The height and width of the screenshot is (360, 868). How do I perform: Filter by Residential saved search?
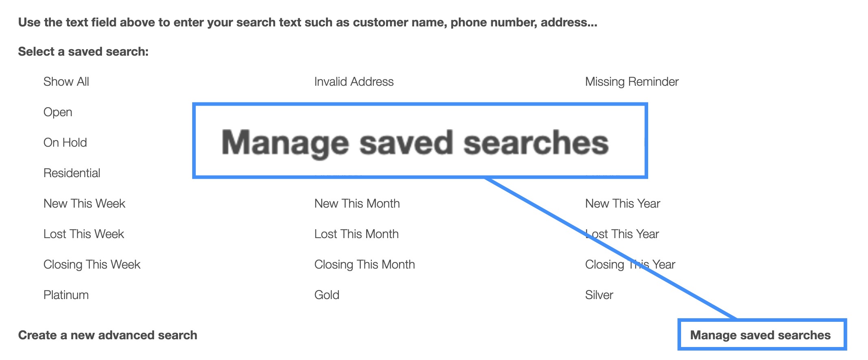72,173
